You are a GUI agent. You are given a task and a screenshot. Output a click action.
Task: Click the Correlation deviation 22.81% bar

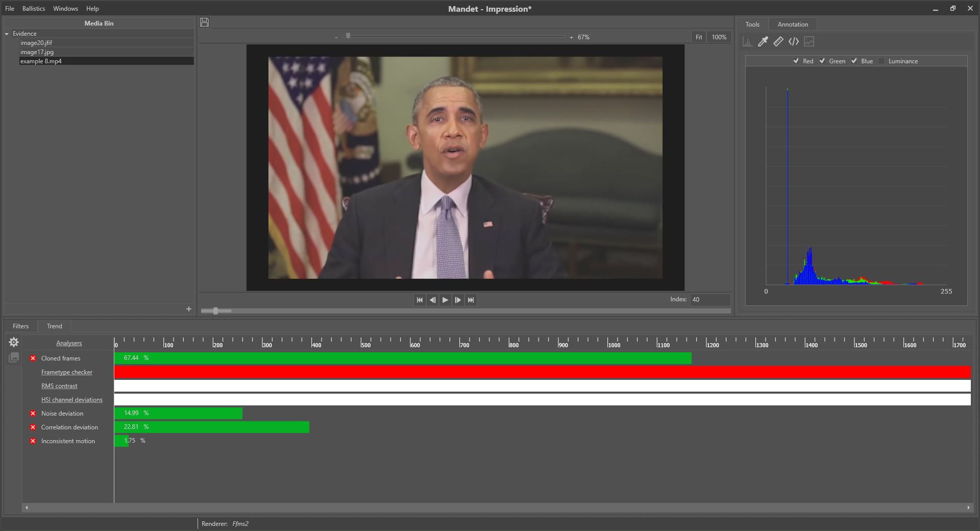(212, 427)
